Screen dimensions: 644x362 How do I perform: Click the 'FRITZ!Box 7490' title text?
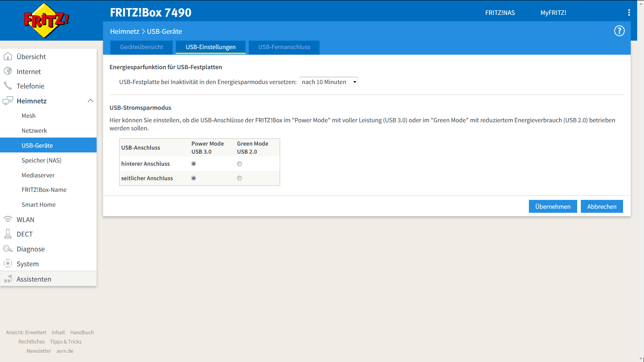pos(151,12)
